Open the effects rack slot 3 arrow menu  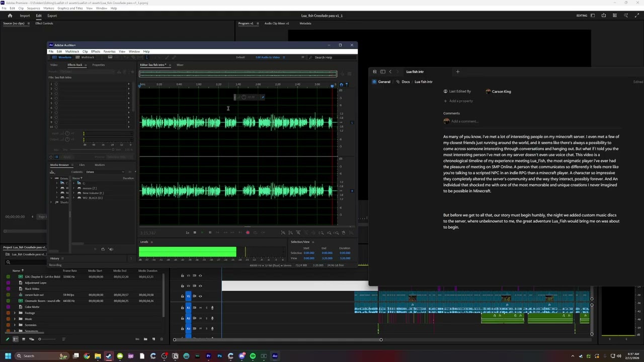(129, 94)
